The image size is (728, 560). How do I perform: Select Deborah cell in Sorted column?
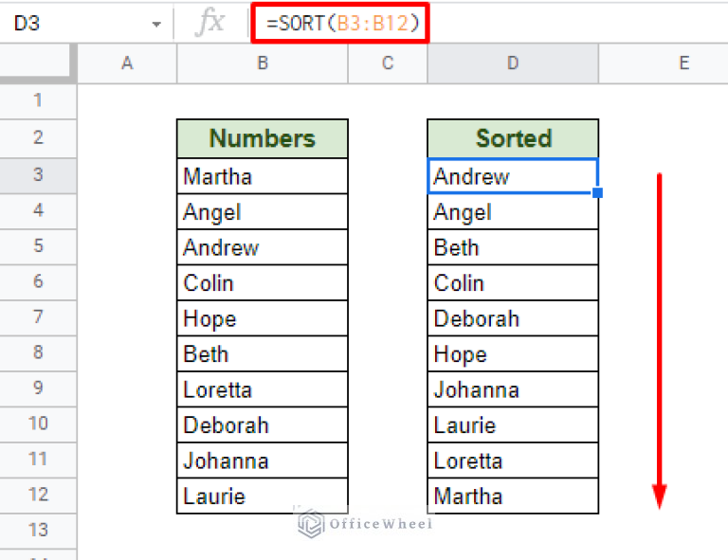tap(512, 318)
